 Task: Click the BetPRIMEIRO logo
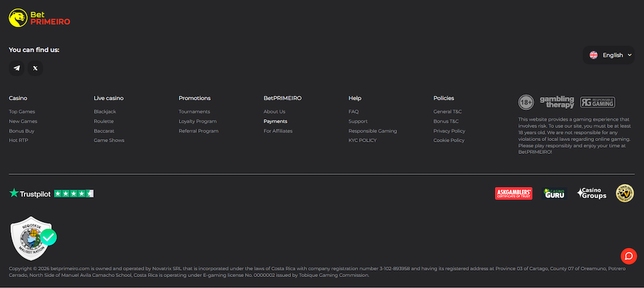(x=40, y=17)
